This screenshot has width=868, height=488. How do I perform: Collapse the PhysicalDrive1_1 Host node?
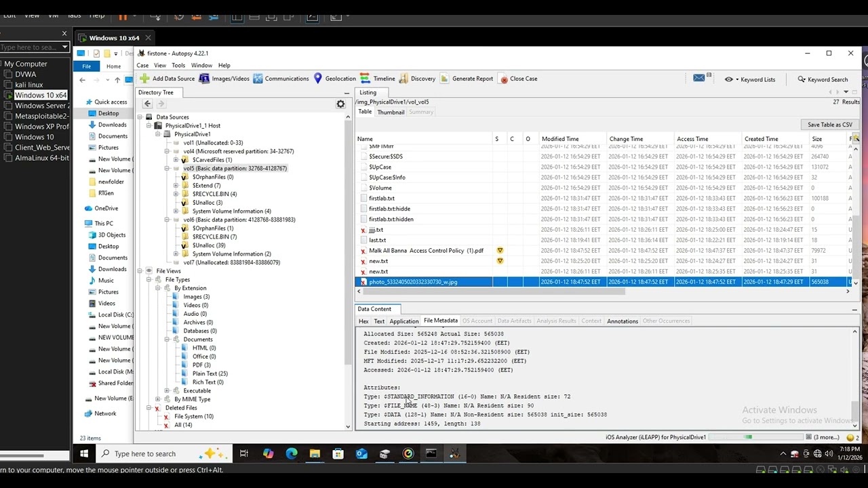tap(149, 125)
